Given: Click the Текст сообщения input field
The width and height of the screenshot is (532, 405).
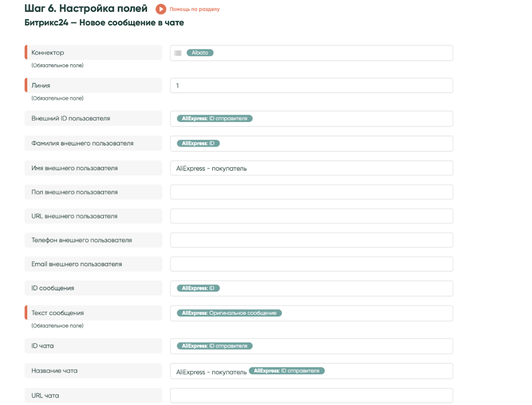Looking at the screenshot, I should [x=311, y=313].
